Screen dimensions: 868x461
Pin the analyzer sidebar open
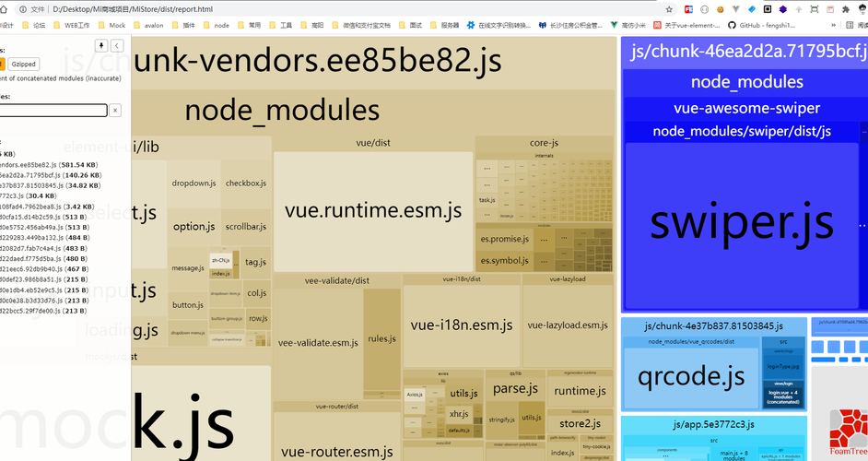point(101,45)
